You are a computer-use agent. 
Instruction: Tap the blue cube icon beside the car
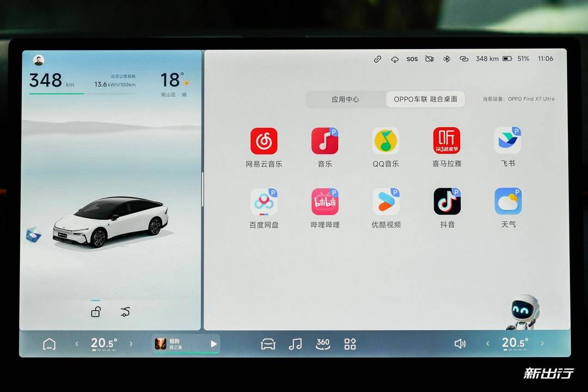tap(33, 235)
